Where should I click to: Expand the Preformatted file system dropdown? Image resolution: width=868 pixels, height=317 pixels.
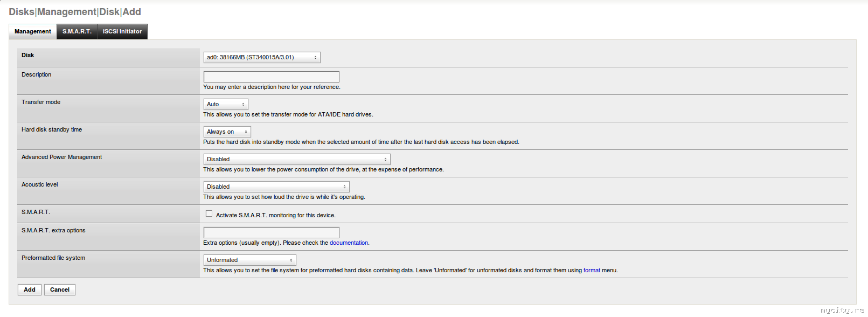250,260
